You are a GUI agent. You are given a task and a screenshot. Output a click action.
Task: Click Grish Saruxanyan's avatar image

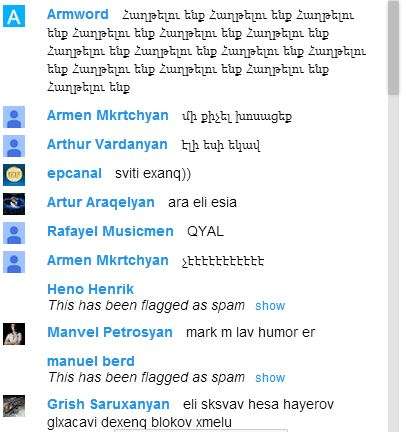14,406
